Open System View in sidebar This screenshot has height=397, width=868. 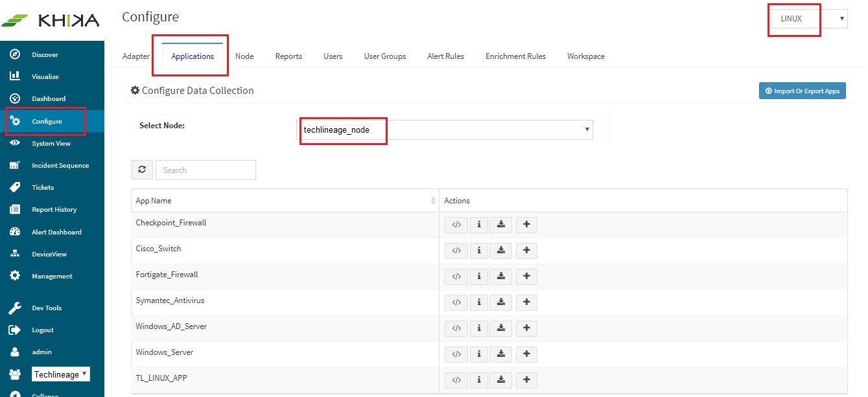52,143
